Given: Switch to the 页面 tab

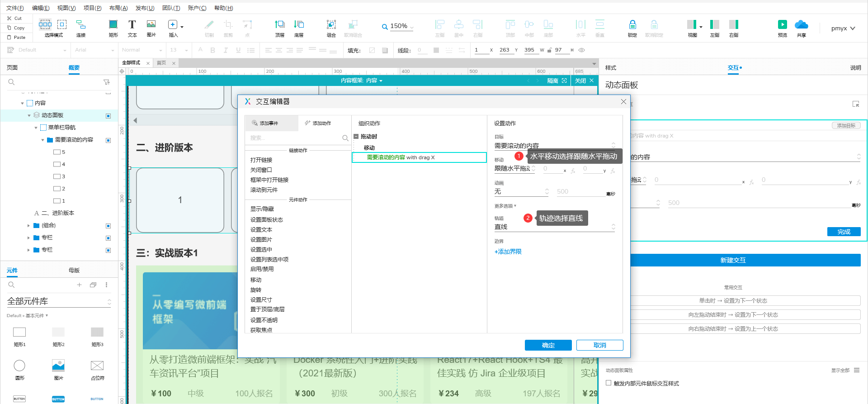Looking at the screenshot, I should 12,68.
